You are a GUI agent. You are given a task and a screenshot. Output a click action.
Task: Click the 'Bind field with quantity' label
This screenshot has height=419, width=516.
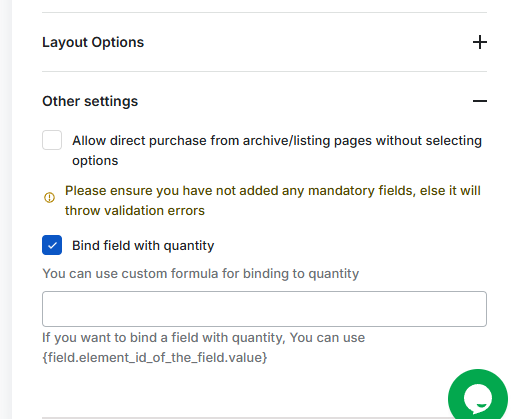(143, 246)
